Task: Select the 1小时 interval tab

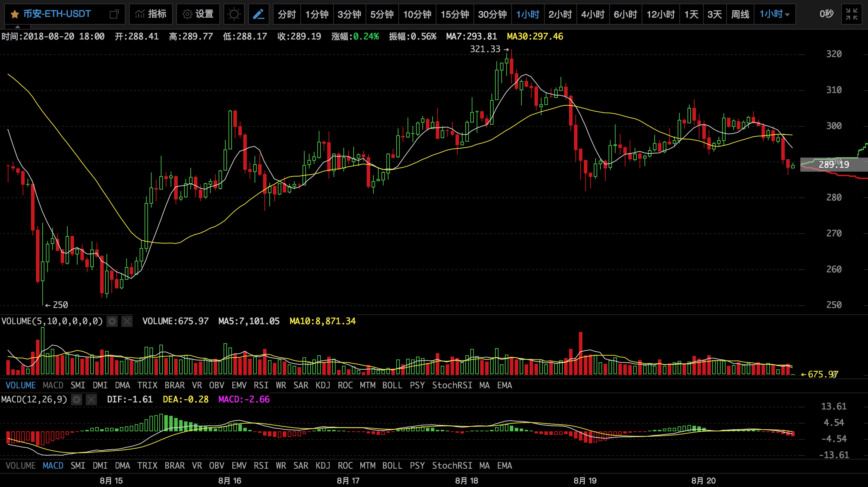Action: pyautogui.click(x=528, y=14)
